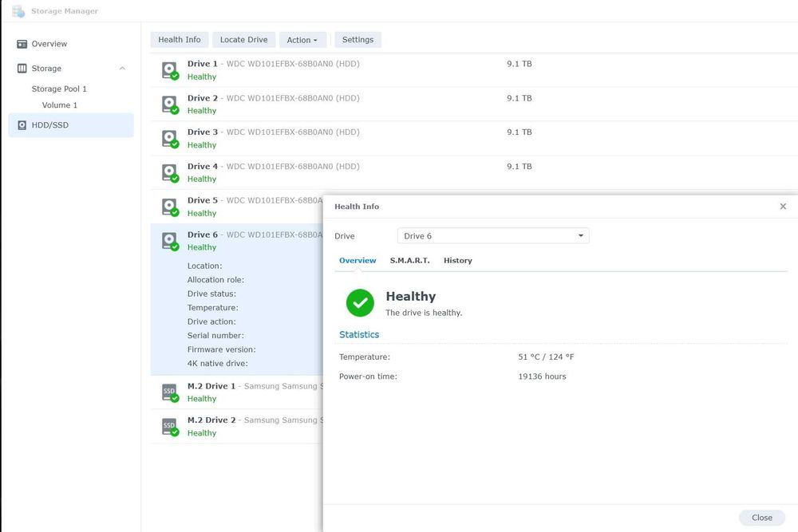Viewport: 798px width, 532px height.
Task: Click the M.2 Drive 1 SSD icon
Action: (170, 392)
